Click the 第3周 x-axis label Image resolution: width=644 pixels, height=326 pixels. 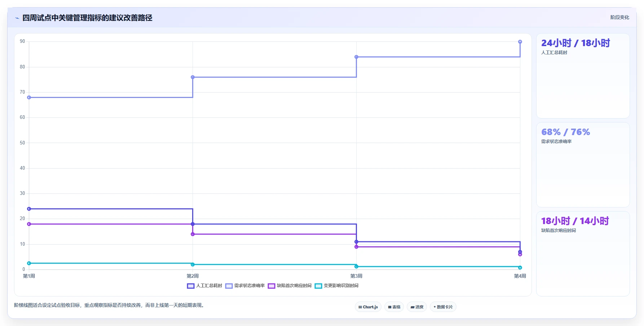point(356,276)
